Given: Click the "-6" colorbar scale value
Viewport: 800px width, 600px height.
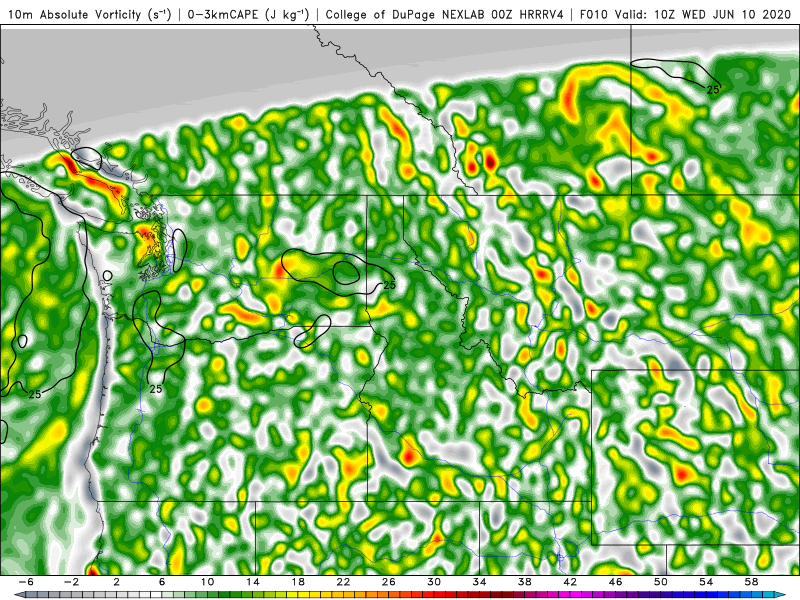Looking at the screenshot, I should [x=26, y=582].
